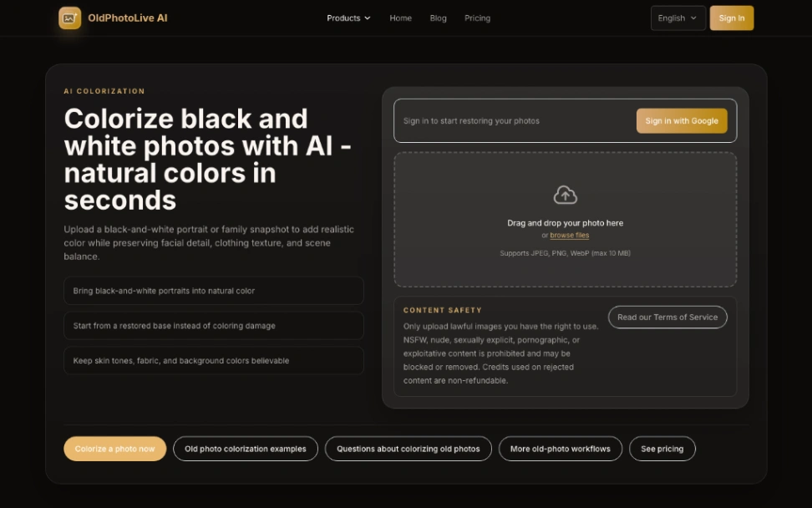Go to the Home page
The image size is (812, 508).
pyautogui.click(x=400, y=18)
